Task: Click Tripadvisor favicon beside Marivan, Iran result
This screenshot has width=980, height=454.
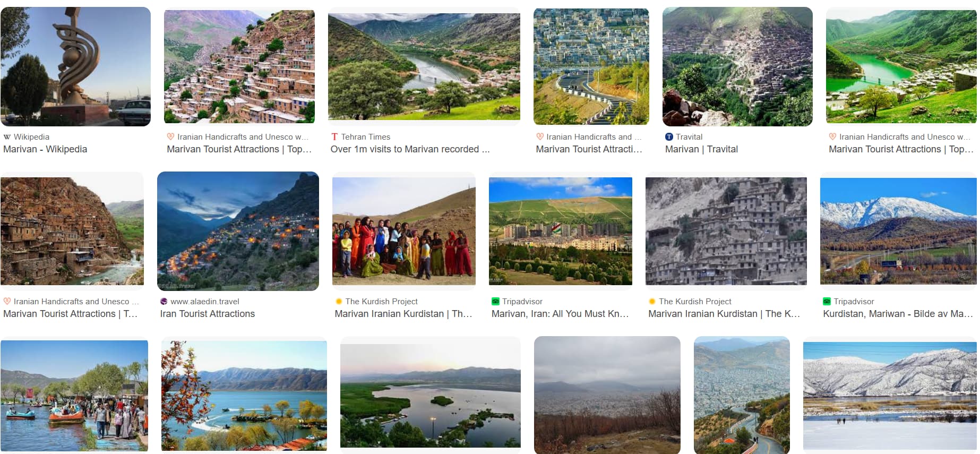Action: click(495, 302)
